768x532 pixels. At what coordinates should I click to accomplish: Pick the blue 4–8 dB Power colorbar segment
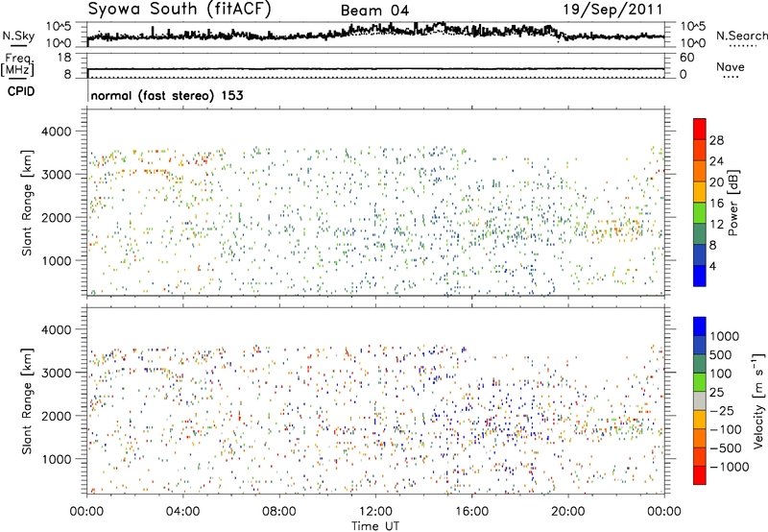click(x=700, y=255)
